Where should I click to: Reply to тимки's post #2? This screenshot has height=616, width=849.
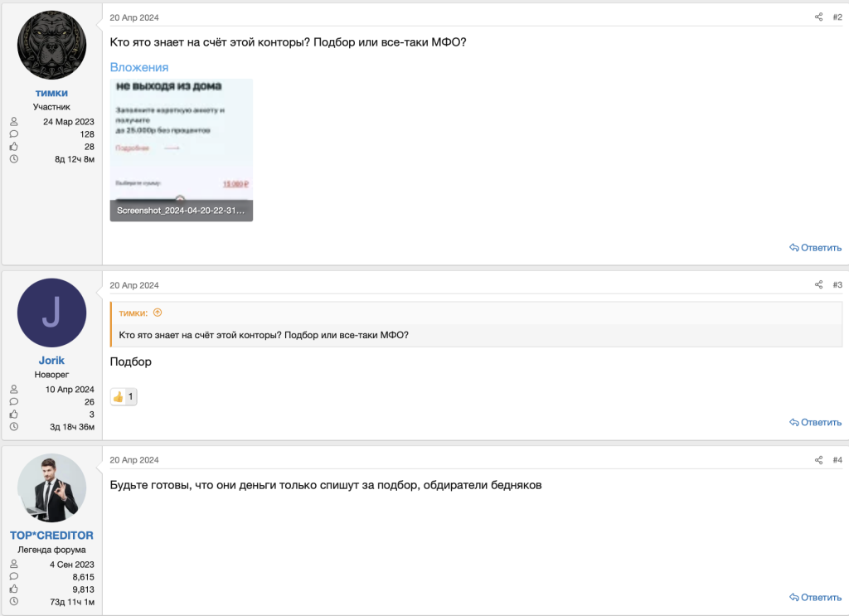point(815,248)
